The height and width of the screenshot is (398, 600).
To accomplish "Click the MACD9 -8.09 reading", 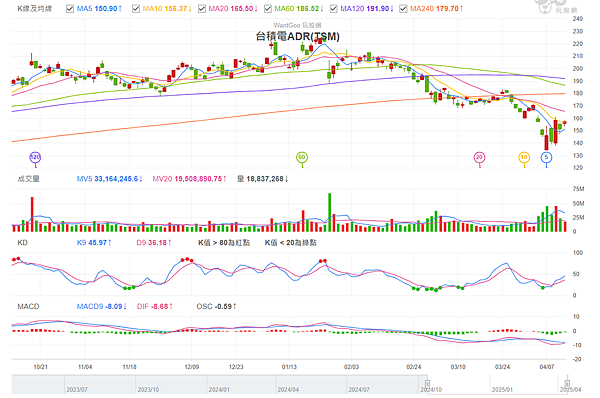I will pos(101,307).
